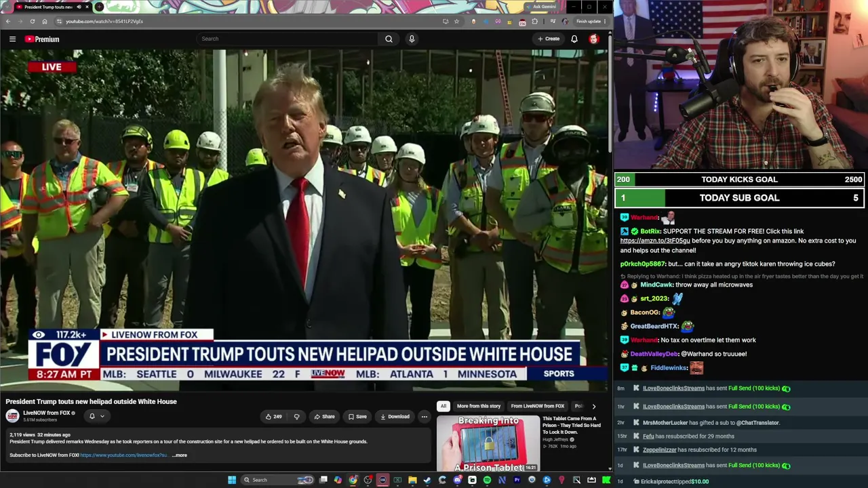Open YouTube notifications bell in header
Screen dimensions: 868x488
coord(574,39)
